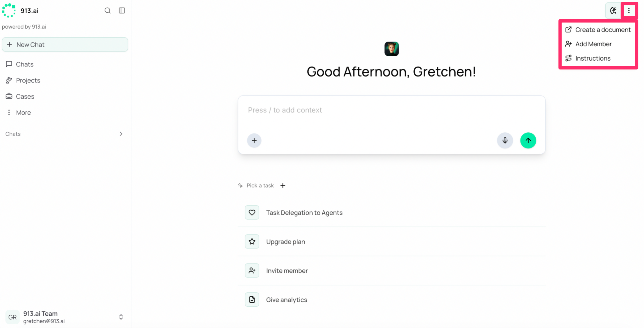
Task: Add a task with plus next to Pick a task
Action: (x=283, y=186)
